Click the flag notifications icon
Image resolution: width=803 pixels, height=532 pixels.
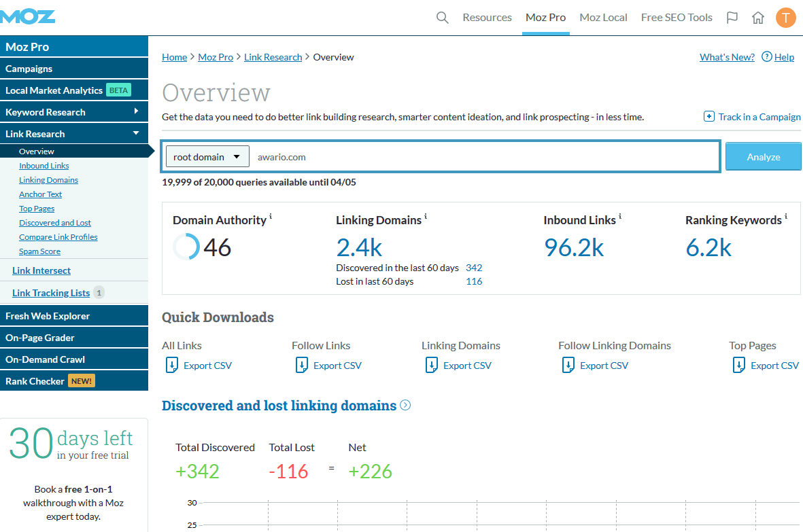pyautogui.click(x=732, y=18)
